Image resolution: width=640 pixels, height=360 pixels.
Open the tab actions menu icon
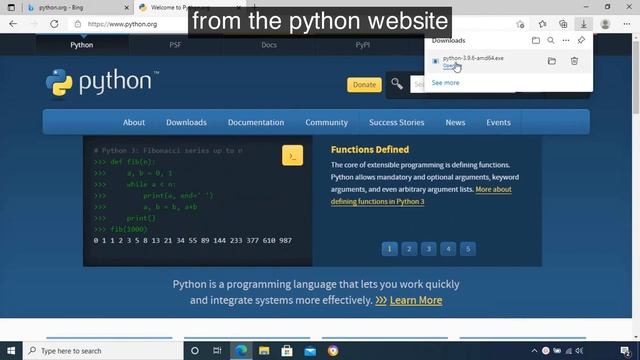(11, 7)
